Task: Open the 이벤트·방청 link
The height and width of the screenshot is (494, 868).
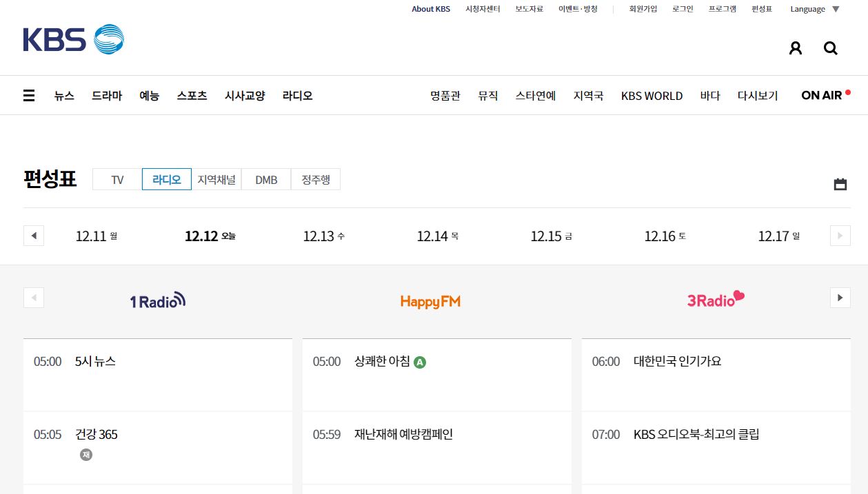Action: coord(578,9)
